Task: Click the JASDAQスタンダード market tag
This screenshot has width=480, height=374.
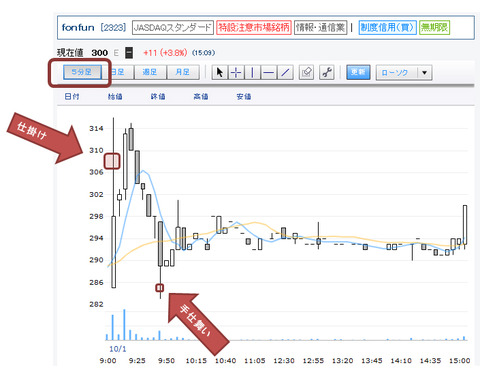Action: 173,27
